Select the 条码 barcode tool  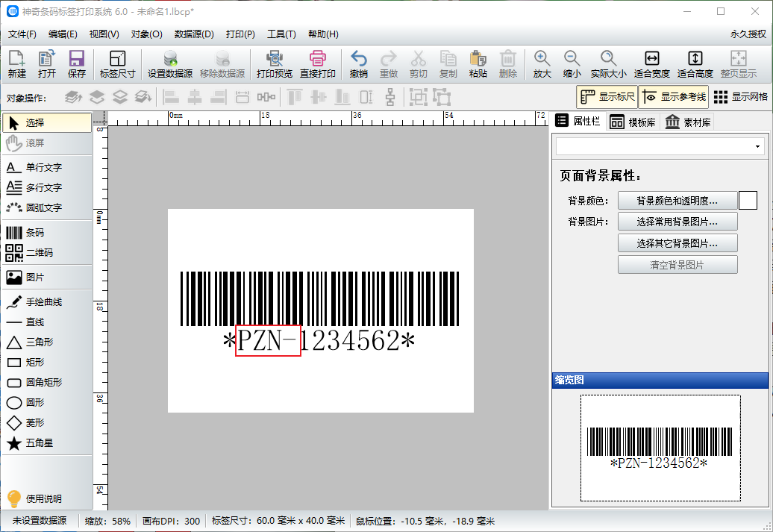click(47, 232)
